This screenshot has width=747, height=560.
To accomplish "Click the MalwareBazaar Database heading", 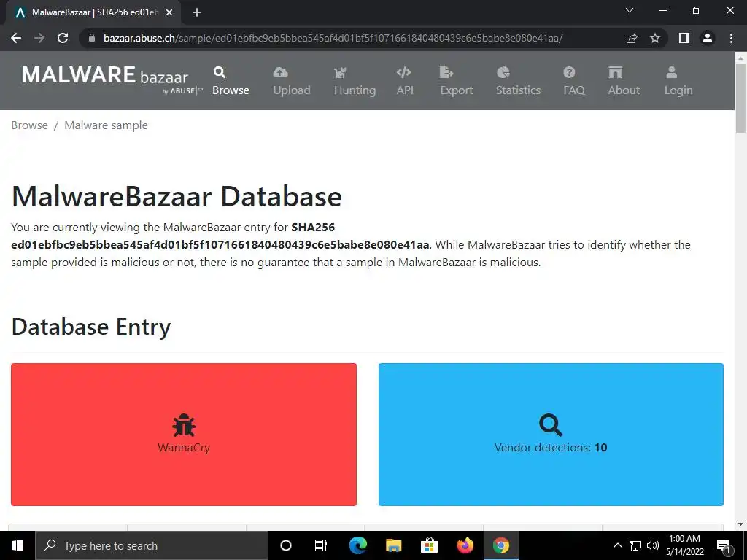I will pos(177,196).
